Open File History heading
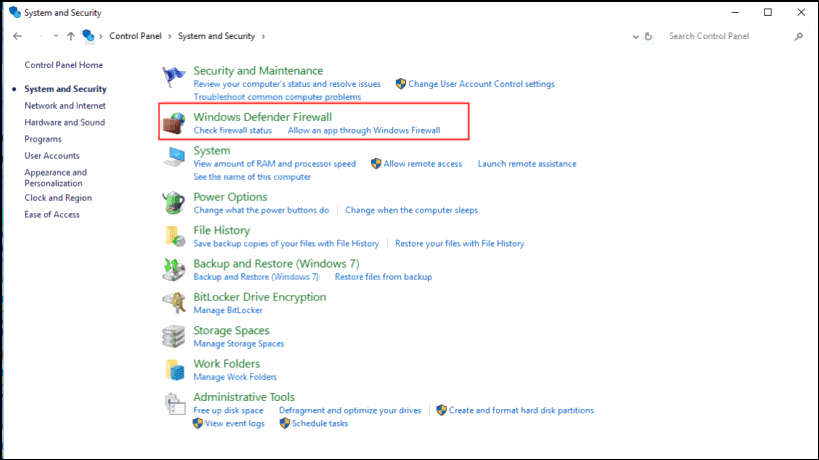Image resolution: width=819 pixels, height=460 pixels. coord(221,230)
